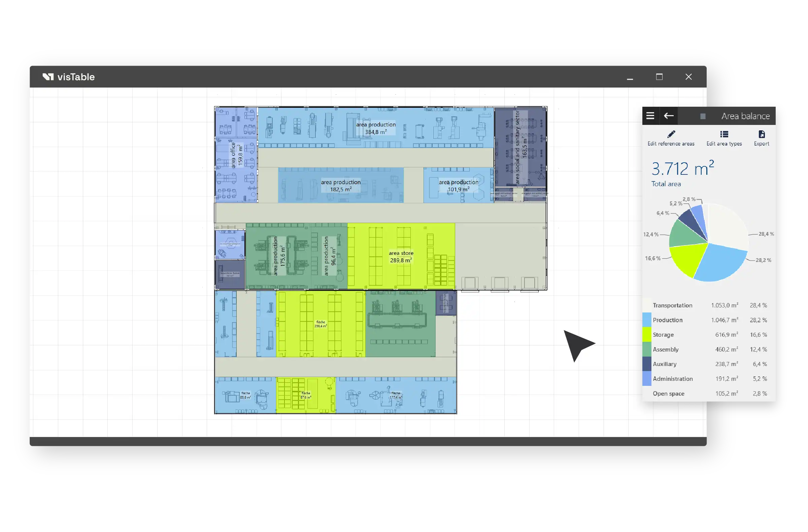Screen dimensions: 808x532
Task: Click the Edit reference areas label
Action: coord(671,144)
